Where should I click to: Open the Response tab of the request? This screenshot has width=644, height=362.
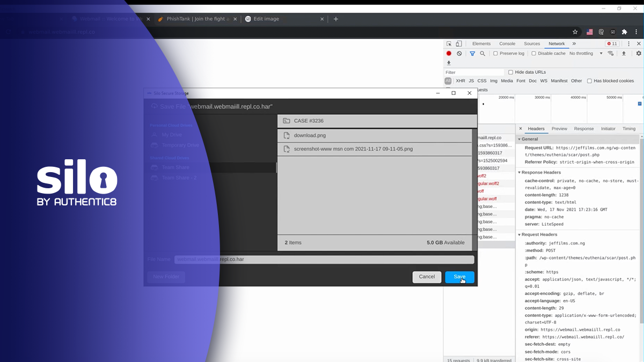click(584, 129)
